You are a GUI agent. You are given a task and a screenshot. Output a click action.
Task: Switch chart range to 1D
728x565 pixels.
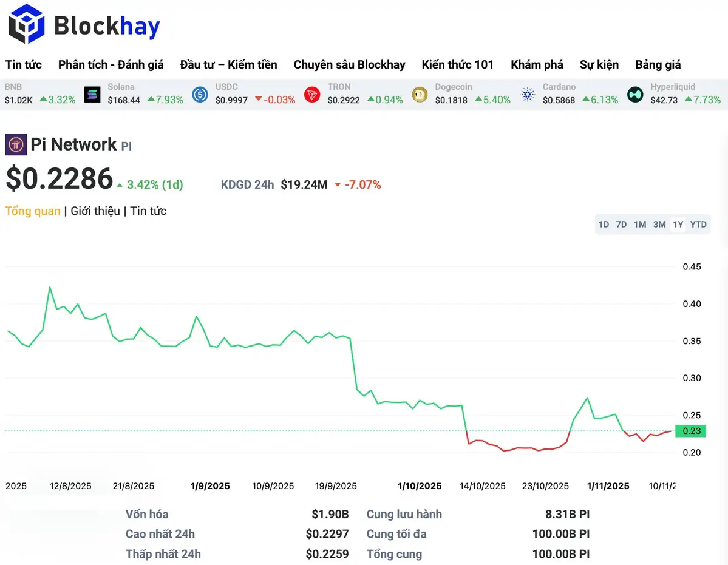coord(604,225)
